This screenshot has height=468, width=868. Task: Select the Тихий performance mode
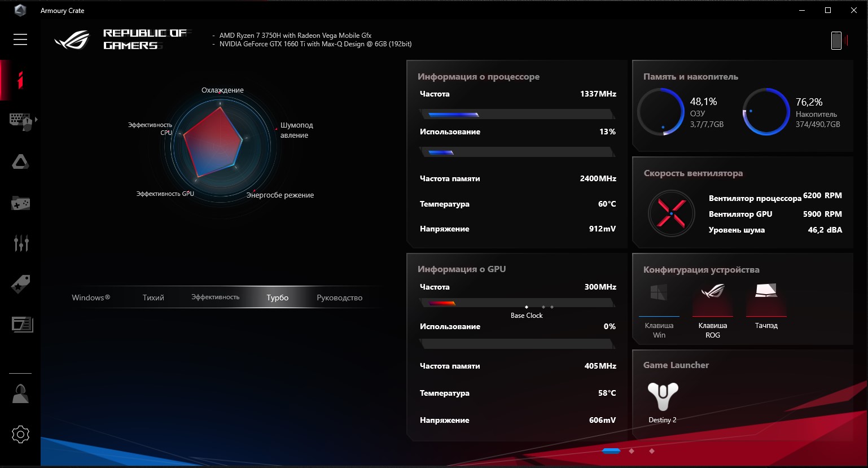point(153,298)
